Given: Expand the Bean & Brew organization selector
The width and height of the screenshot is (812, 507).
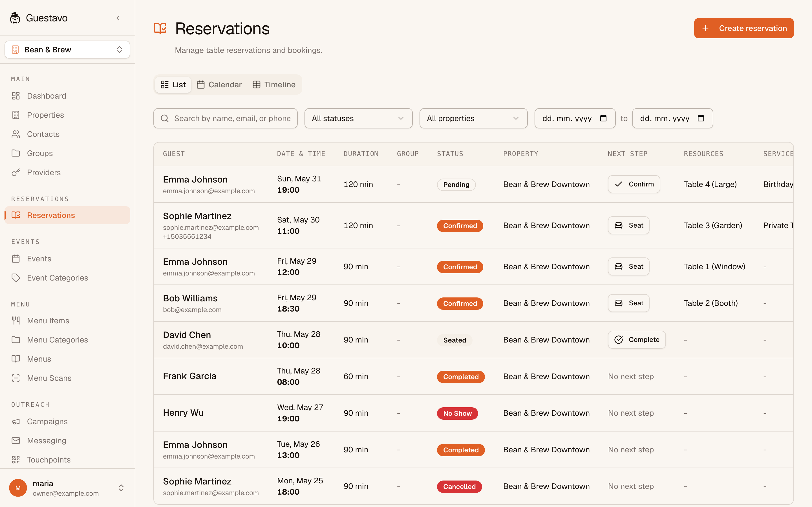Looking at the screenshot, I should [67, 50].
